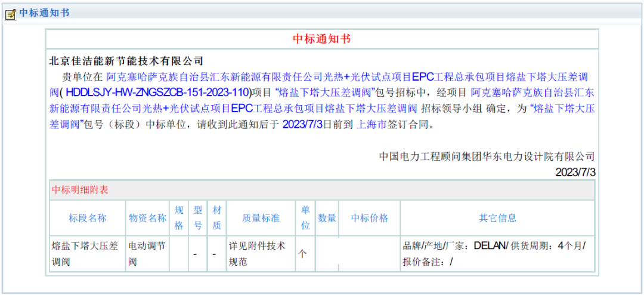The height and width of the screenshot is (295, 644).
Task: Click the 其它信息 column header
Action: 497,218
